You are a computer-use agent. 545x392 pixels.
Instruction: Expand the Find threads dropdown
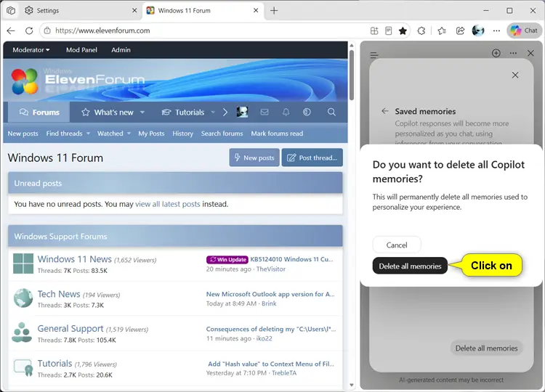point(88,134)
